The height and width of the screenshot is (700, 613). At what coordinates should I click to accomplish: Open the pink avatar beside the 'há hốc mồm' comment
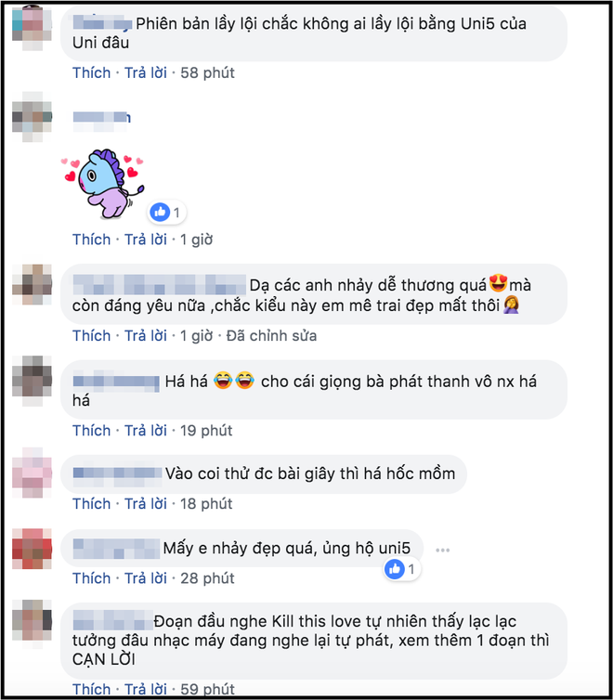pos(32,473)
